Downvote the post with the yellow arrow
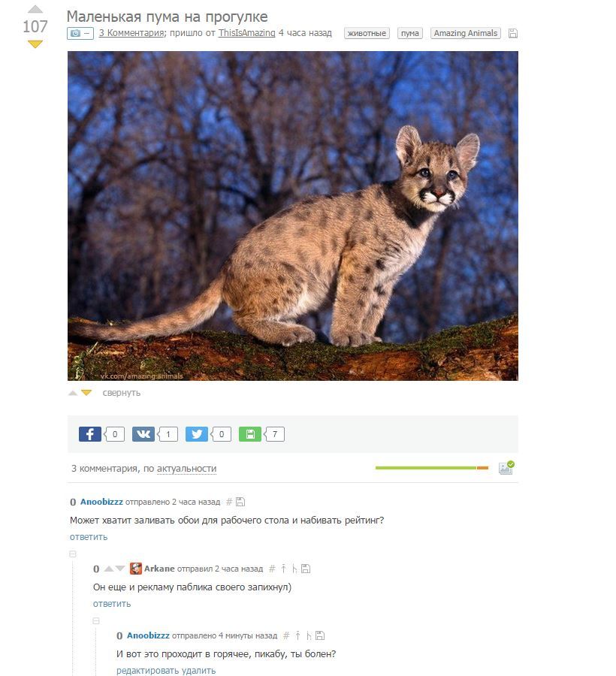The height and width of the screenshot is (676, 616). point(35,44)
